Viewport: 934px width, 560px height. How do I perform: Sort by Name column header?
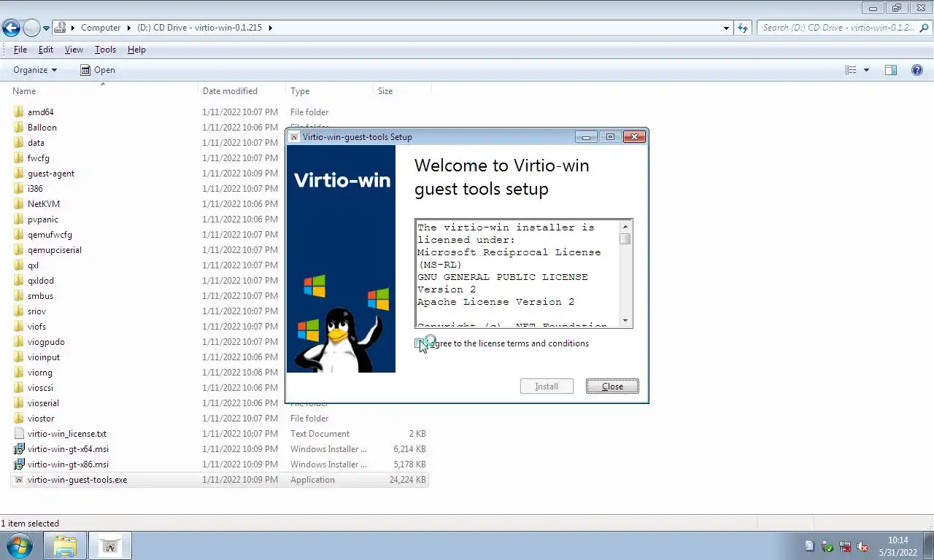point(104,91)
